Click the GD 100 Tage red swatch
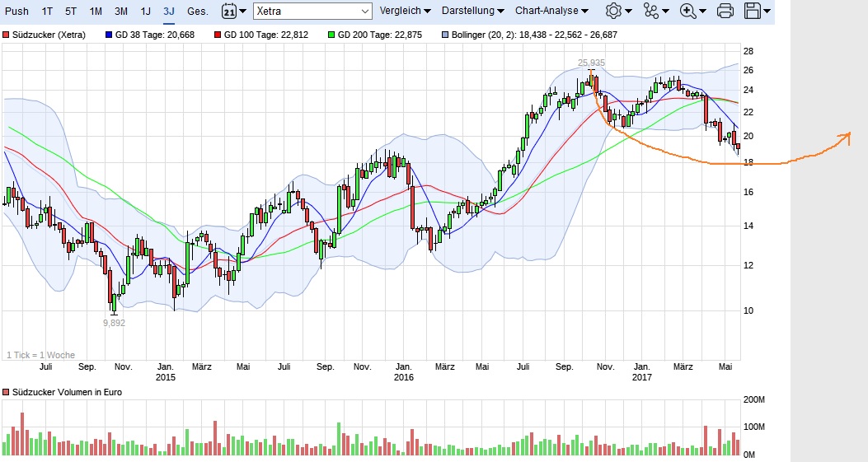 pyautogui.click(x=218, y=35)
